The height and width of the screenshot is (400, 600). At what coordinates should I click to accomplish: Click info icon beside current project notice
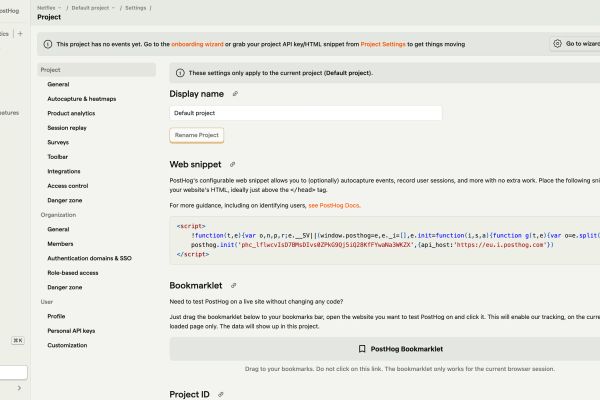click(180, 73)
